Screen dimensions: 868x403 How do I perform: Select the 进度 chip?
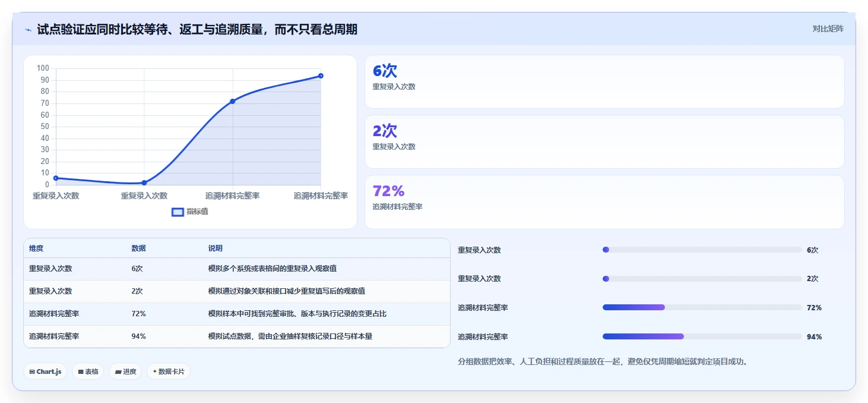tap(125, 371)
